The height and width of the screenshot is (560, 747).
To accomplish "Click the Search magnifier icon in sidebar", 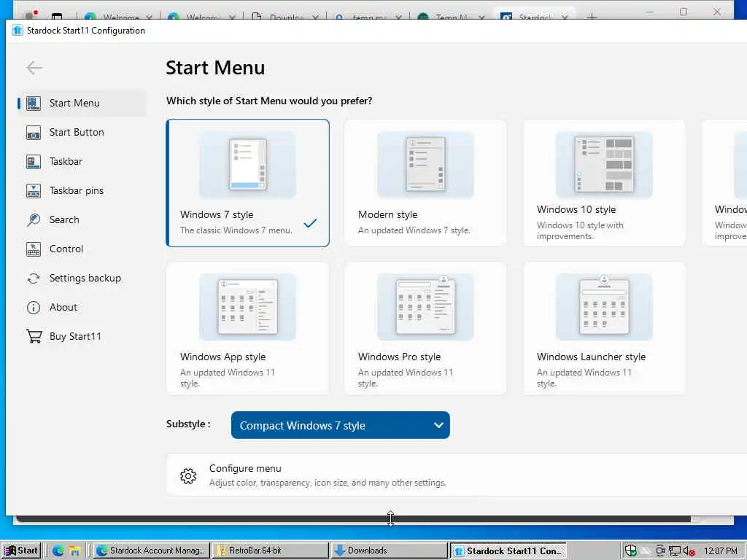I will [34, 219].
